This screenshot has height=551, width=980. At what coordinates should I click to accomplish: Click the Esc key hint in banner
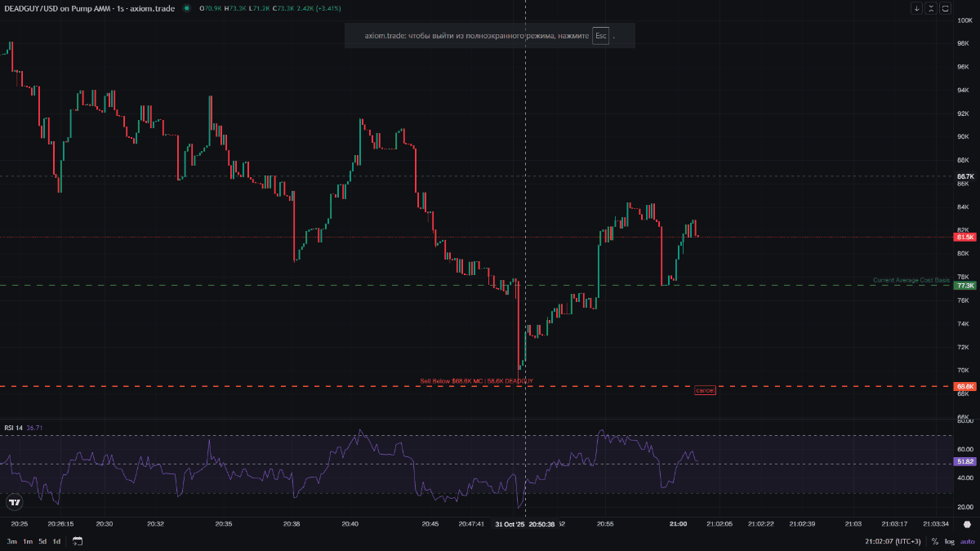click(600, 36)
